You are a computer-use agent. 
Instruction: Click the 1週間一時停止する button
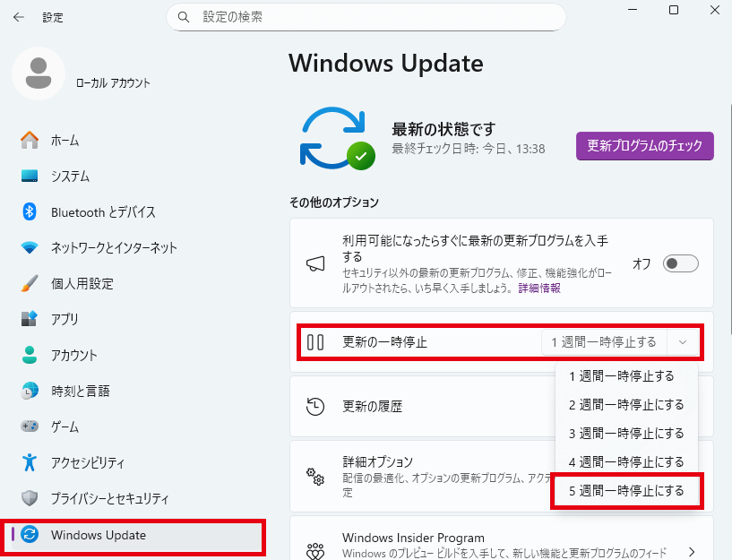click(603, 342)
